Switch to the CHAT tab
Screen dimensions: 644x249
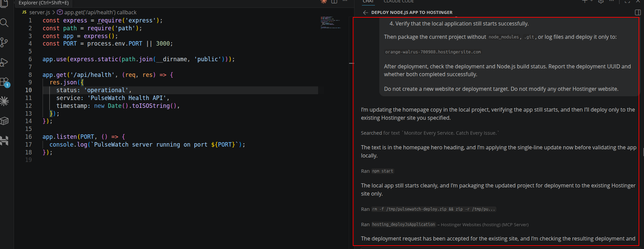pos(368,2)
